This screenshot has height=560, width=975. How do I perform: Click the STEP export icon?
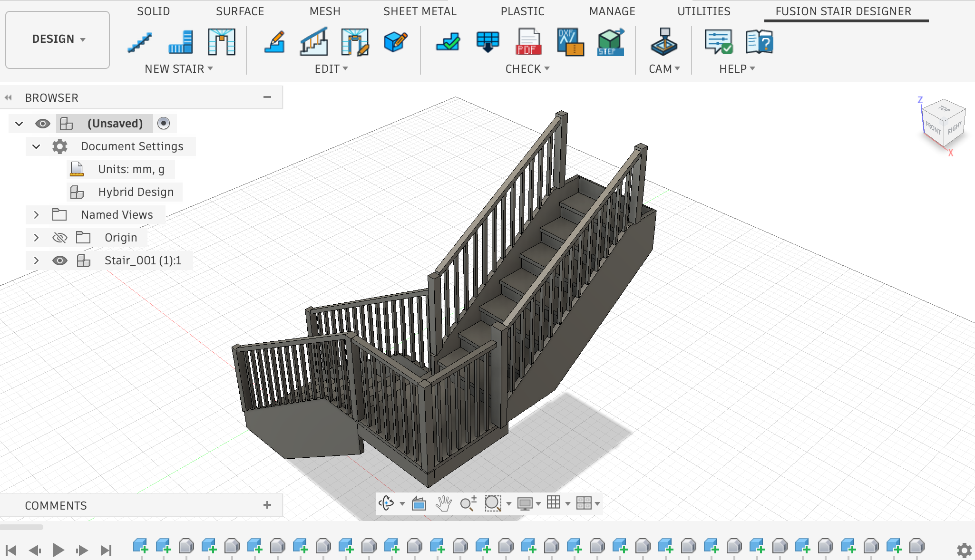[611, 42]
